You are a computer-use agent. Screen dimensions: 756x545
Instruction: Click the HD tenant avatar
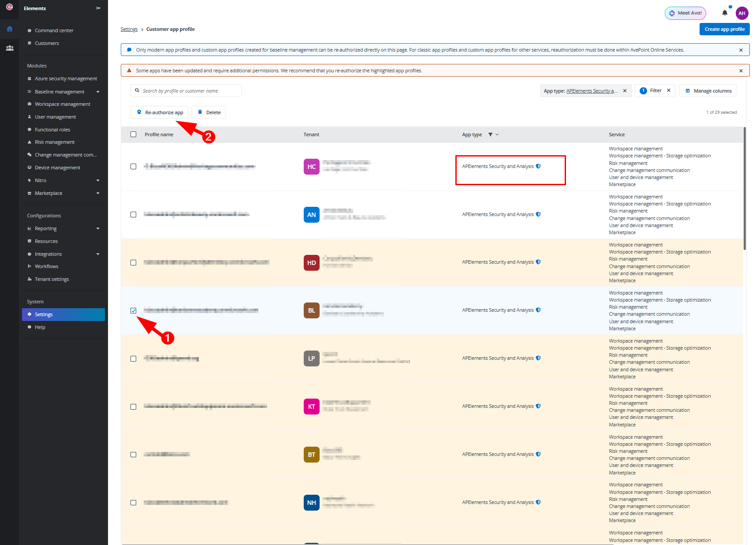pyautogui.click(x=312, y=263)
